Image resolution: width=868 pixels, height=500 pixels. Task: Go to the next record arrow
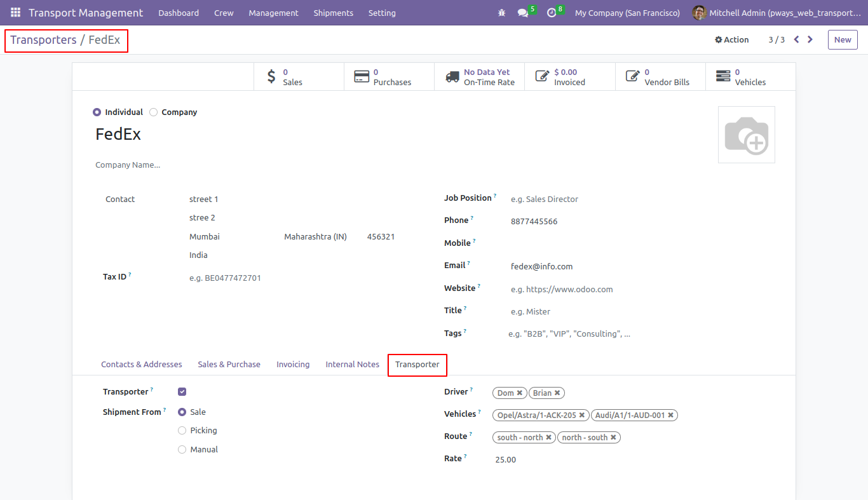(810, 39)
